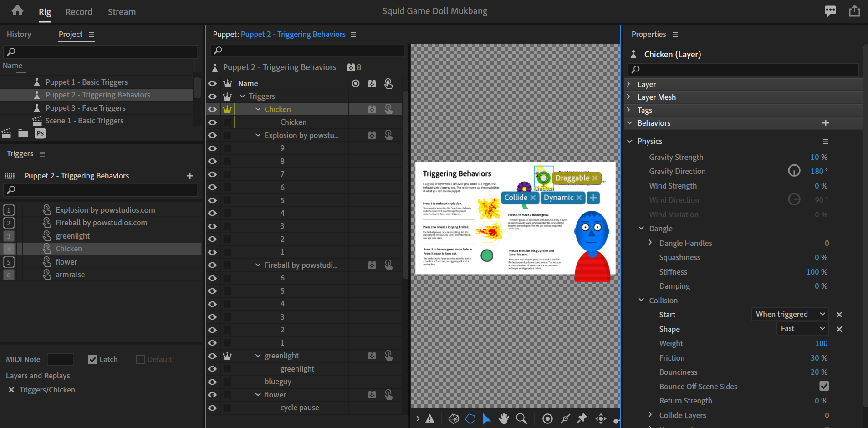Image resolution: width=868 pixels, height=428 pixels.
Task: Disable Bounce Off Scene Sides
Action: tap(824, 386)
